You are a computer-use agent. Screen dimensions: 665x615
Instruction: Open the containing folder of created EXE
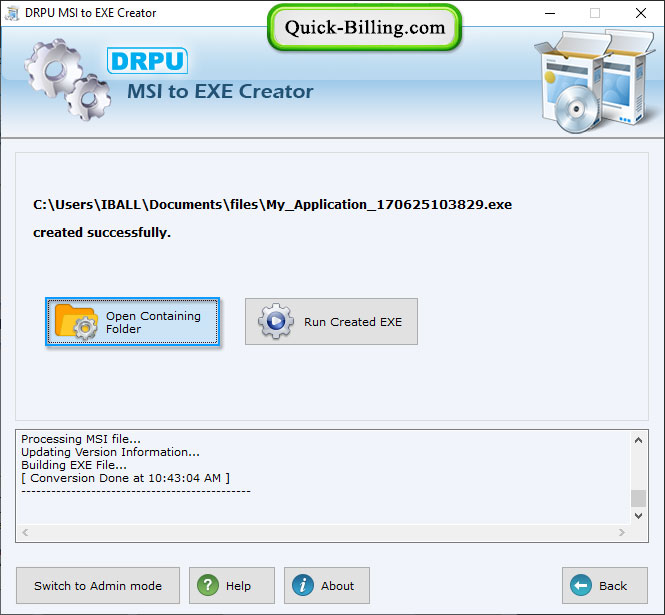132,322
